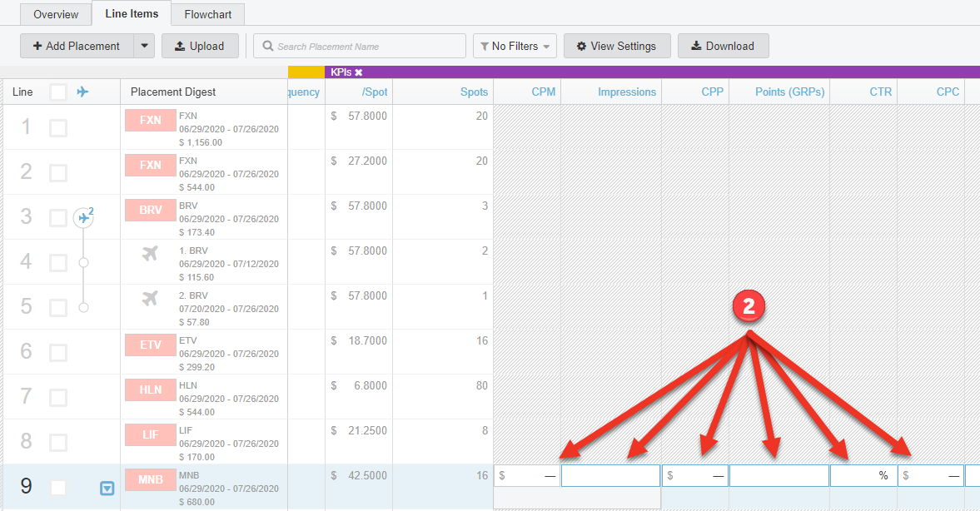This screenshot has width=980, height=511.
Task: Tick the checkbox for line 1
Action: pyautogui.click(x=58, y=128)
